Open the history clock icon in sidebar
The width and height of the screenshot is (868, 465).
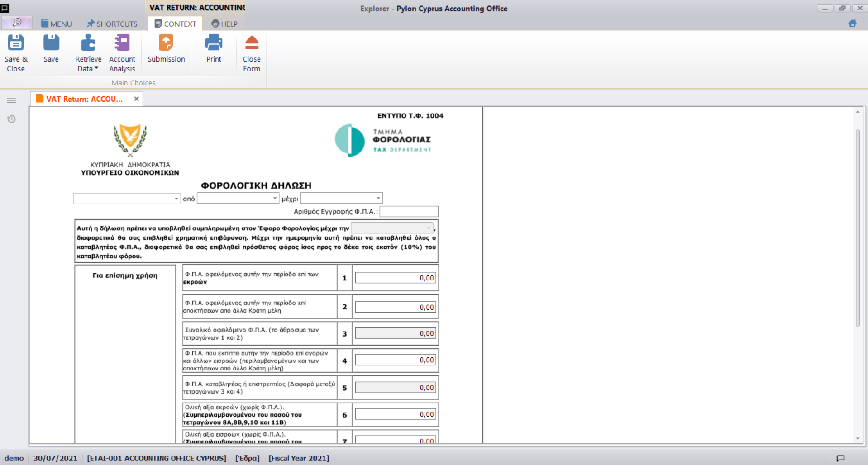(x=12, y=119)
